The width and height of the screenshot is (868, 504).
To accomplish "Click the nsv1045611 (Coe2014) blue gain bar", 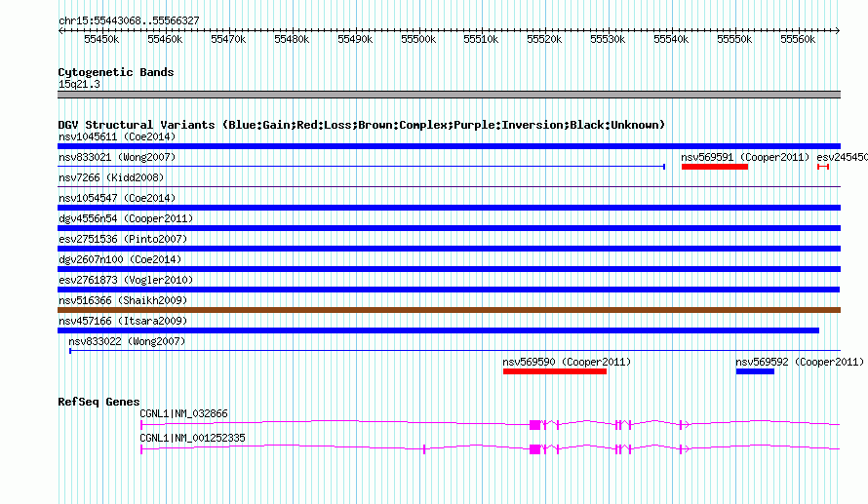I will (449, 146).
